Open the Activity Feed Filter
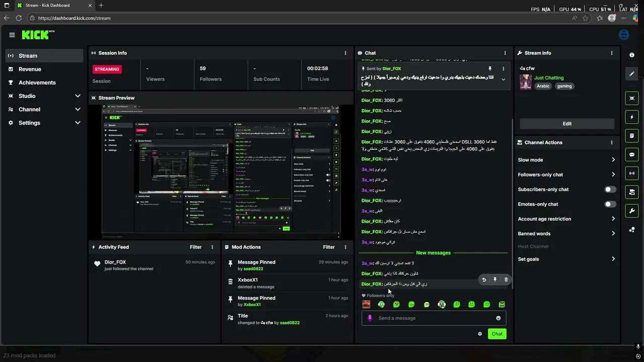This screenshot has width=644, height=362. click(x=196, y=247)
